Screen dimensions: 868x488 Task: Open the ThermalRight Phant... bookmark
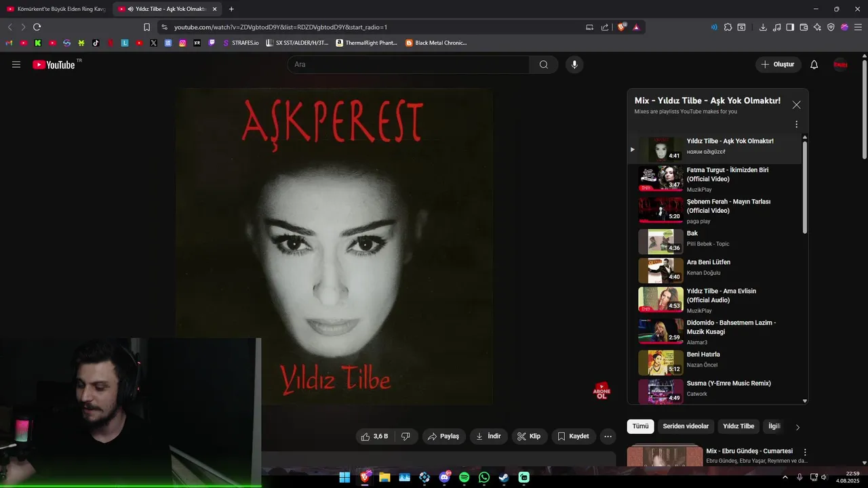(367, 43)
